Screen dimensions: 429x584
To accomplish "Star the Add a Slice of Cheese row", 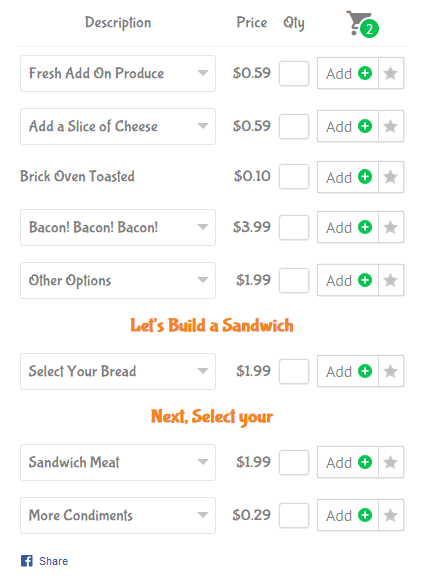I will [x=391, y=126].
